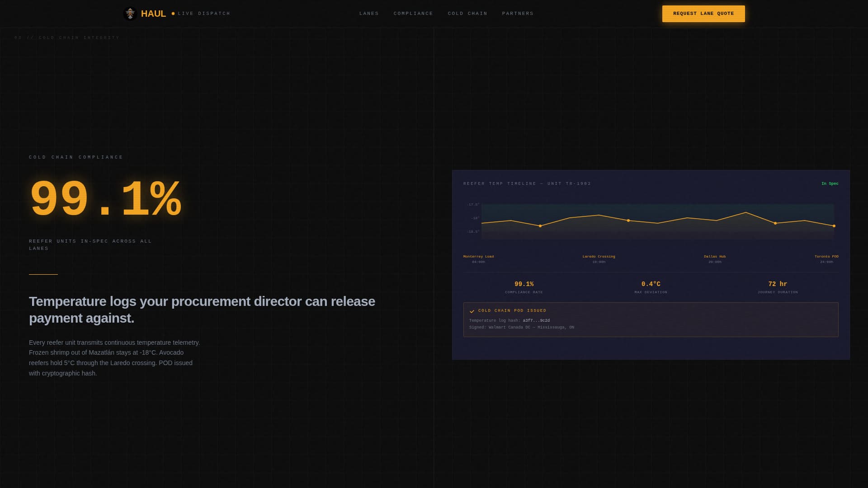Click the Cold Chain POD Issued checkmark icon
868x488 pixels.
[x=472, y=311]
